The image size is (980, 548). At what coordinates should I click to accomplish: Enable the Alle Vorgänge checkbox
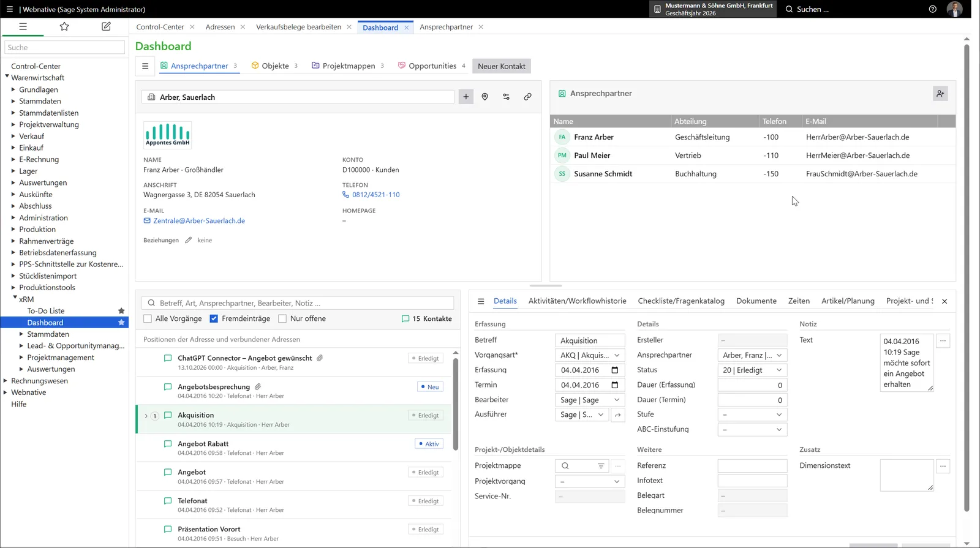click(x=148, y=318)
